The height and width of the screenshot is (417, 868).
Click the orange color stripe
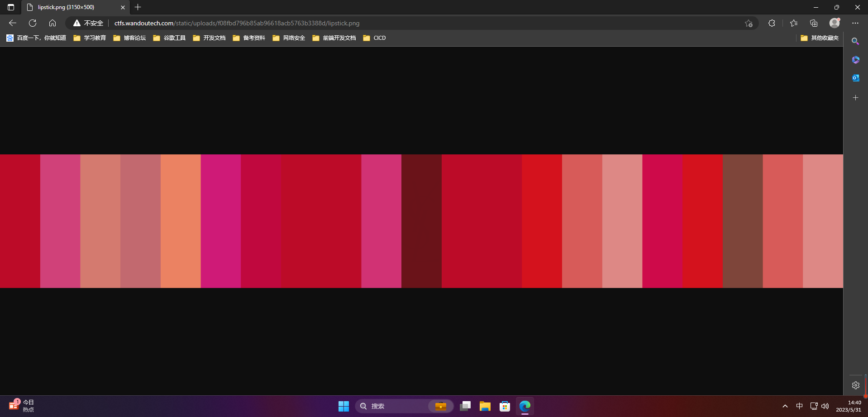[x=181, y=221]
